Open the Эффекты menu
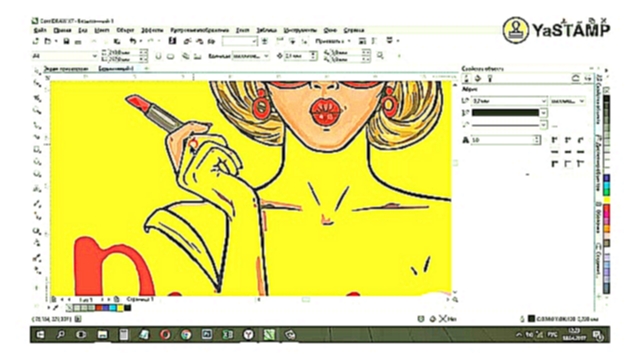The image size is (640, 360). tap(152, 30)
